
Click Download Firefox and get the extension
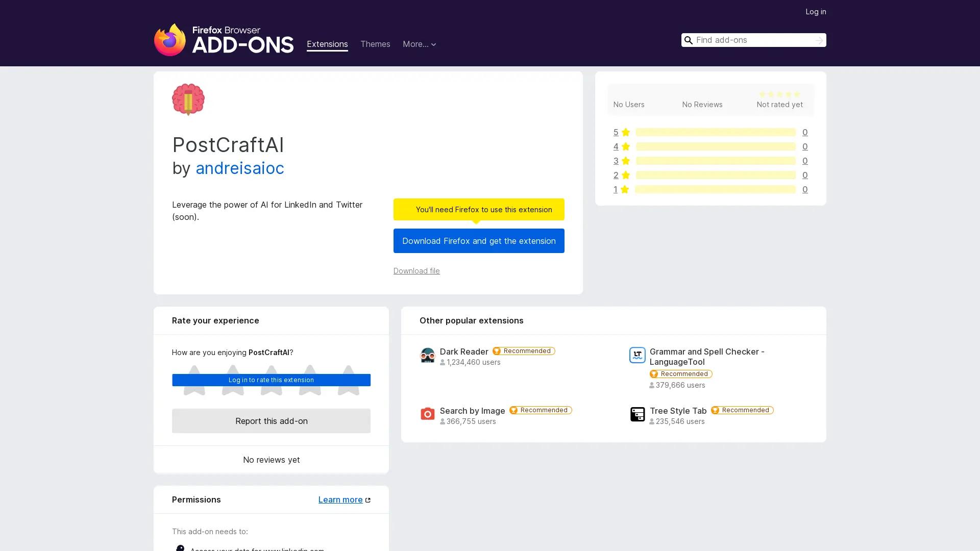(478, 241)
